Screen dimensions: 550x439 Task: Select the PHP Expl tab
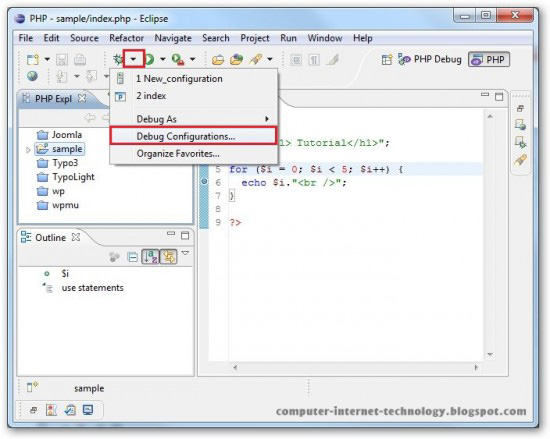coord(53,99)
